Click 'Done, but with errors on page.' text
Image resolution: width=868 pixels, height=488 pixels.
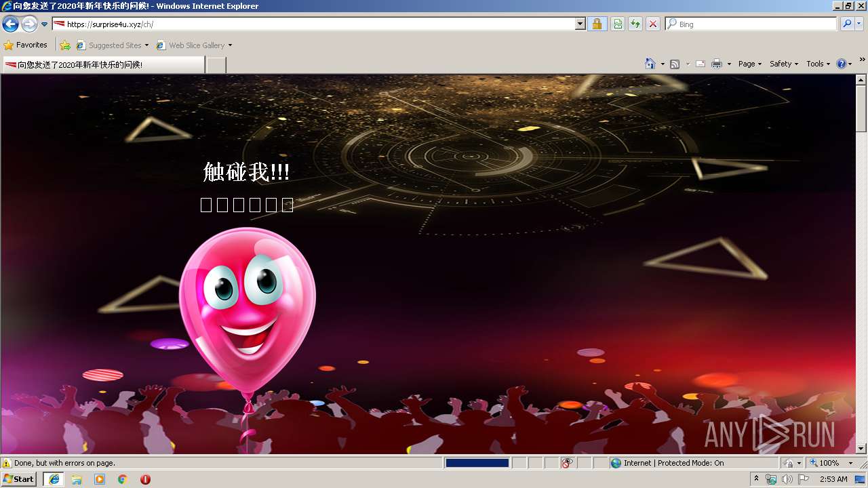point(64,463)
